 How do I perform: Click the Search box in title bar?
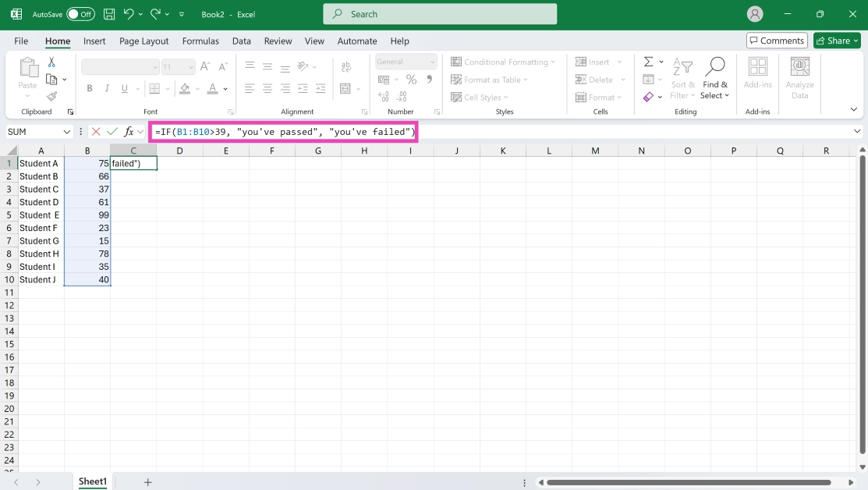[440, 14]
